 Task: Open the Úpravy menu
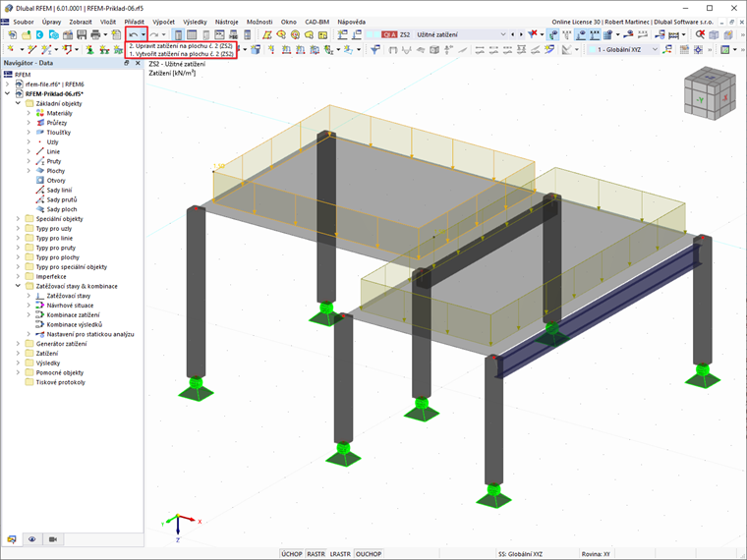(x=51, y=22)
